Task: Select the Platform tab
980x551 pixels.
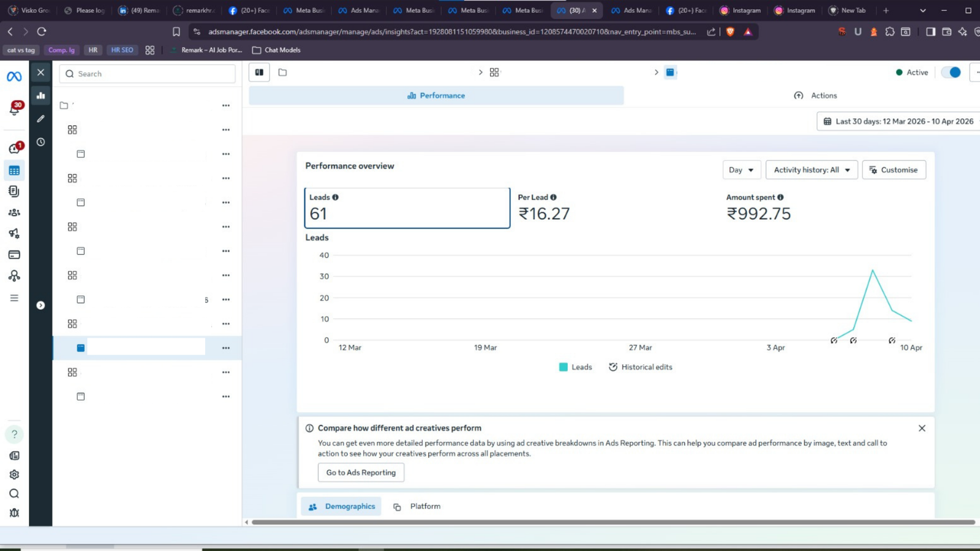Action: (417, 506)
